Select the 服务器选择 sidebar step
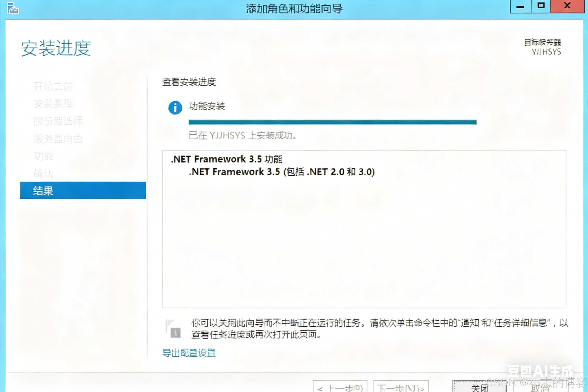The width and height of the screenshot is (588, 392). click(58, 121)
